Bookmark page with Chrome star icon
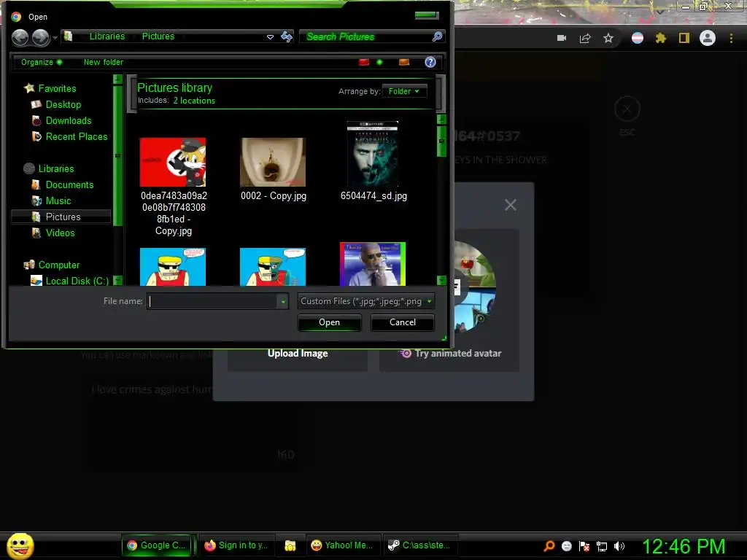 point(608,38)
